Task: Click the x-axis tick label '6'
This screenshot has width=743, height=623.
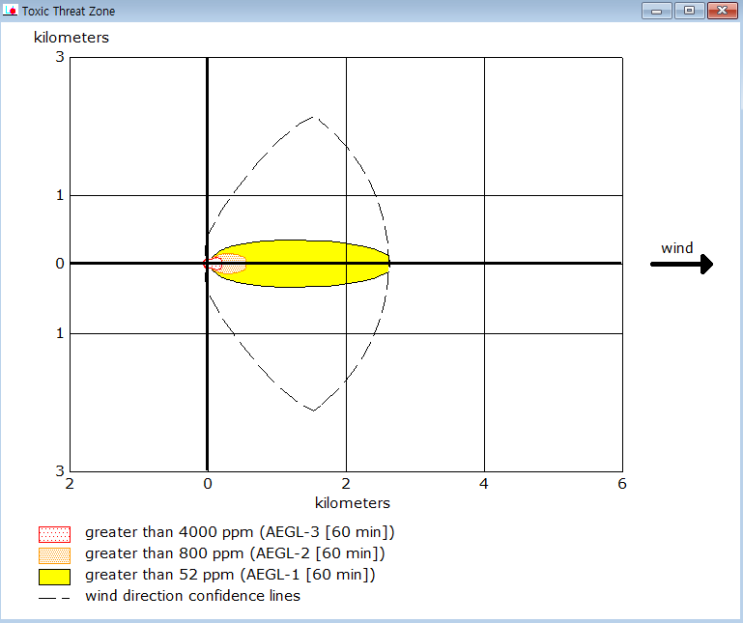Action: coord(622,484)
